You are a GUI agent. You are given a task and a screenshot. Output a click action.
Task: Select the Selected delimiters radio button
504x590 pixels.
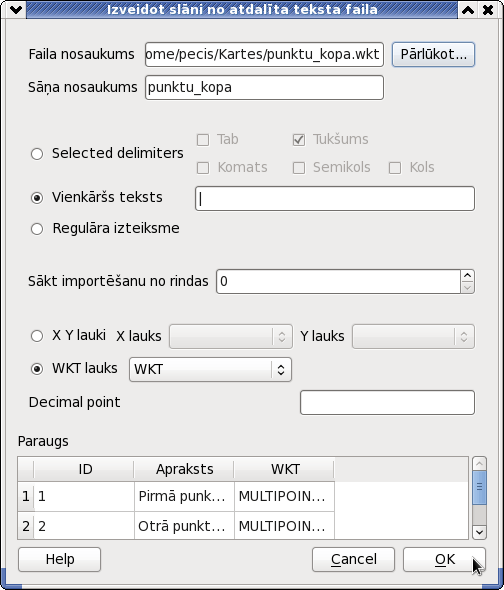[x=37, y=154]
